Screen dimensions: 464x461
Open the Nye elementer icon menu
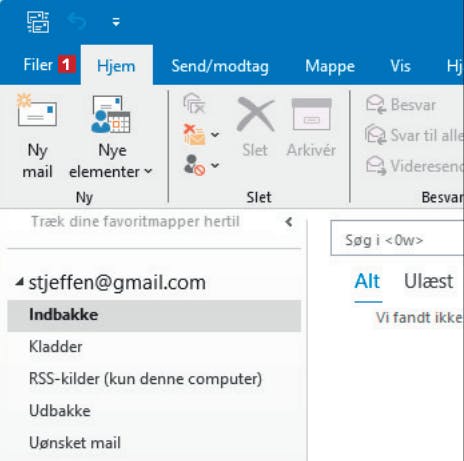click(x=111, y=114)
